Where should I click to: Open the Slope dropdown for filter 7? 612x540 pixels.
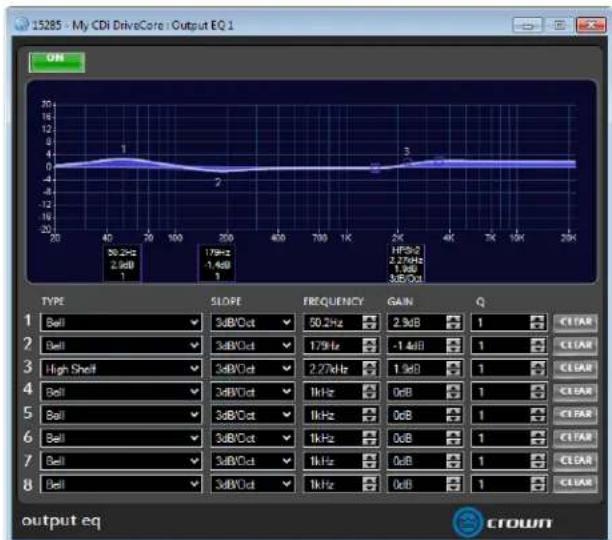[253, 461]
